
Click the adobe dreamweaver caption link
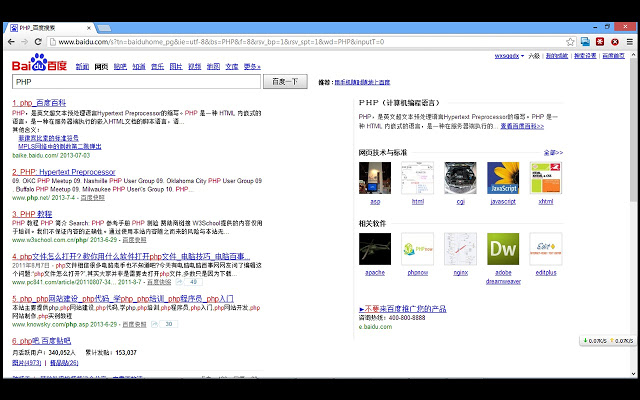pos(503,277)
